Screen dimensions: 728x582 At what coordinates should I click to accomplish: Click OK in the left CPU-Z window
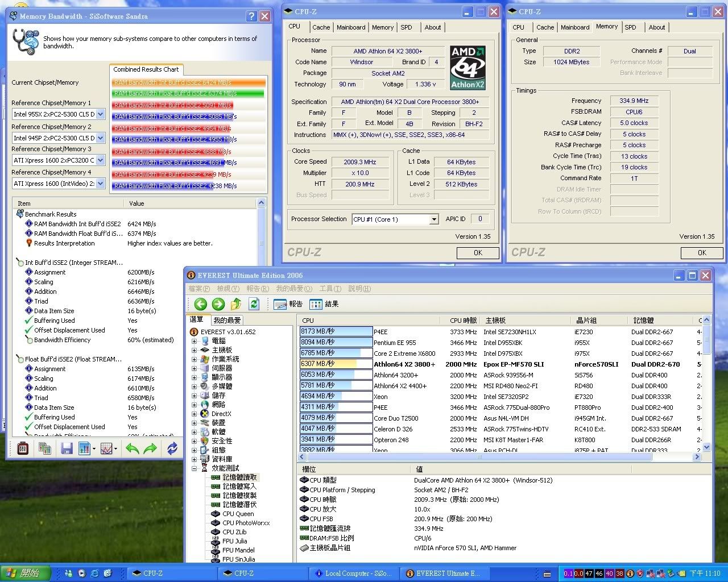478,253
